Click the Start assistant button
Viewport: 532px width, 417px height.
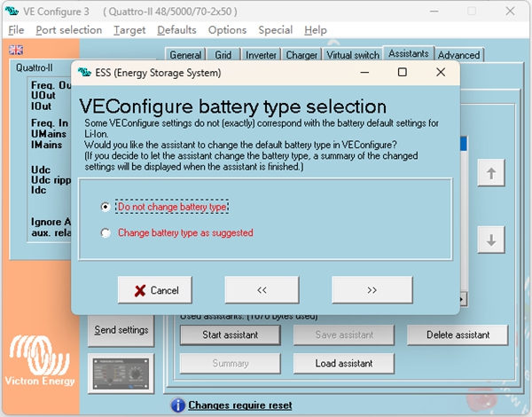[x=231, y=335]
